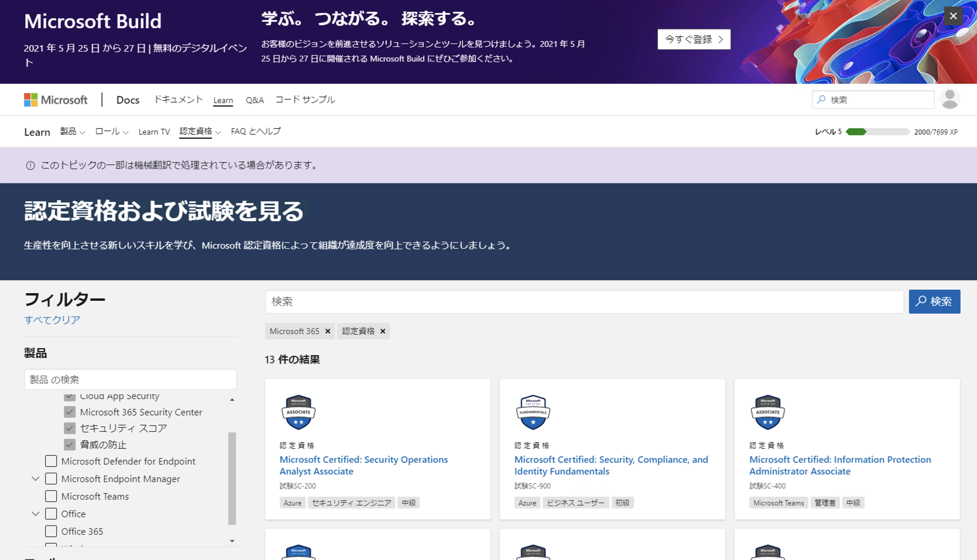
Task: Close the Microsoft Build banner
Action: (953, 16)
